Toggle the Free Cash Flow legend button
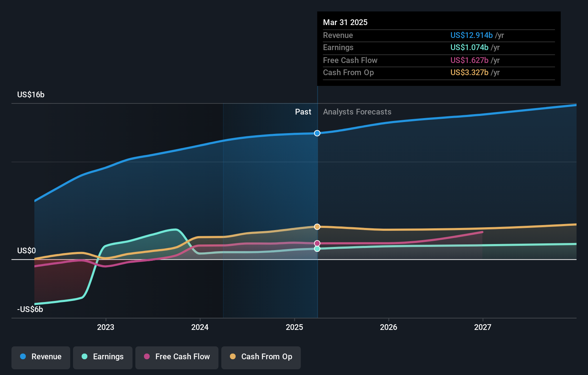The image size is (588, 375). coord(177,357)
